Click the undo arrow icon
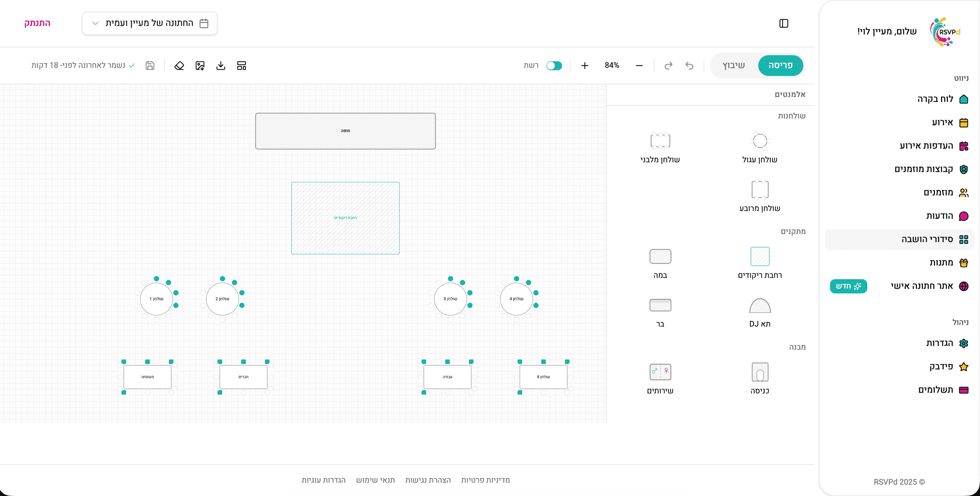Viewport: 980px width, 496px height. [689, 66]
